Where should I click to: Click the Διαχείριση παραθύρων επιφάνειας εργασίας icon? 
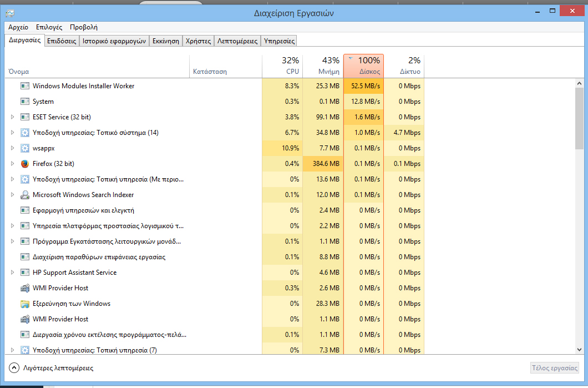[25, 257]
